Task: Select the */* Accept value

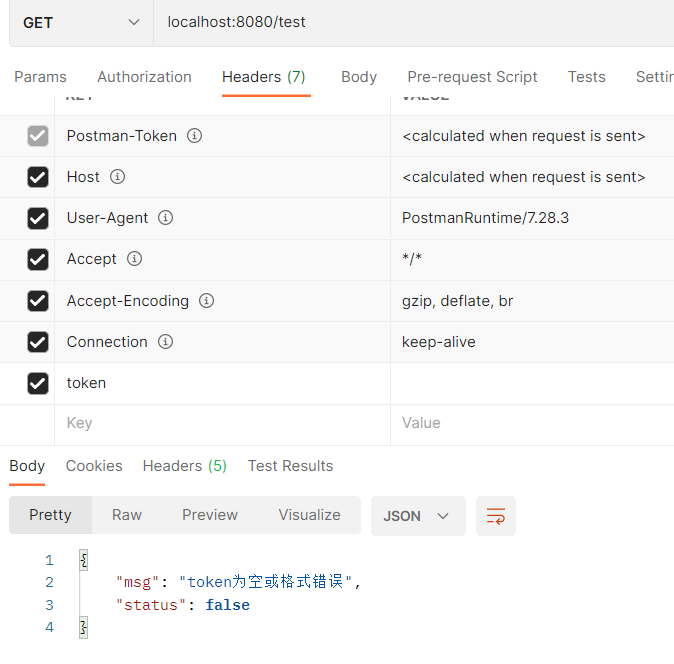Action: pos(412,259)
